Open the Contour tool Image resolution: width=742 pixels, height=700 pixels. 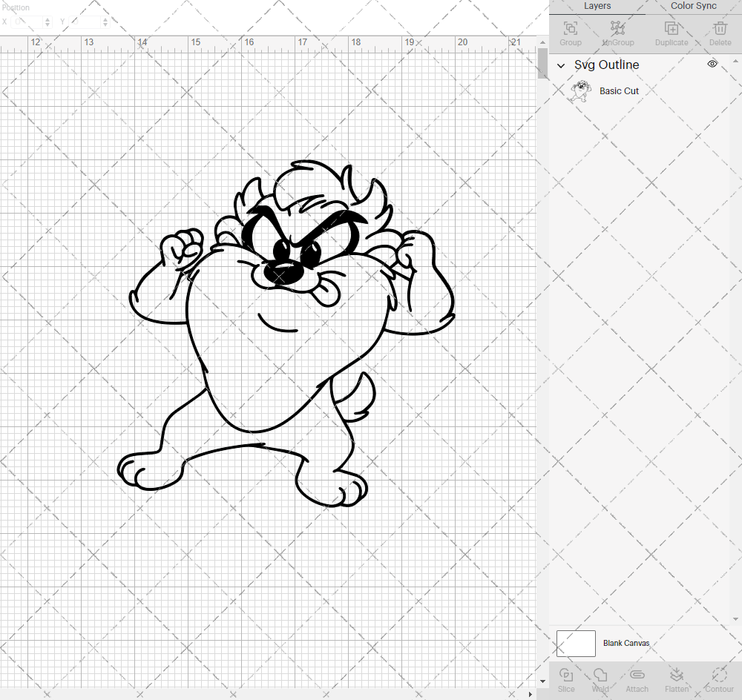tap(718, 678)
